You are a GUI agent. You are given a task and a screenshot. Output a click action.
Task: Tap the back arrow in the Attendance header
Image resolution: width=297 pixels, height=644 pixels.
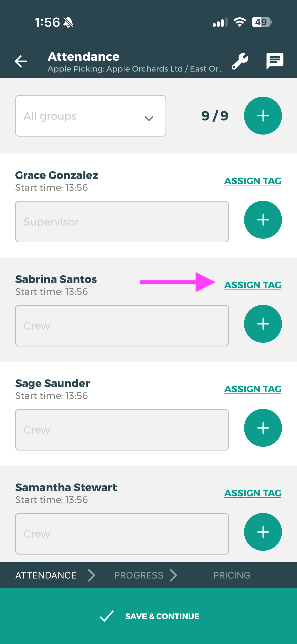(21, 61)
